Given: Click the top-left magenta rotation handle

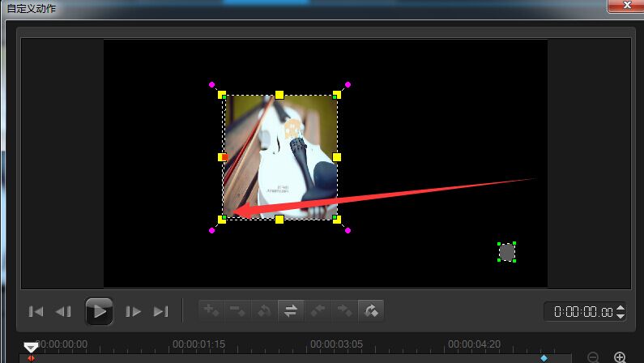Looking at the screenshot, I should [212, 84].
